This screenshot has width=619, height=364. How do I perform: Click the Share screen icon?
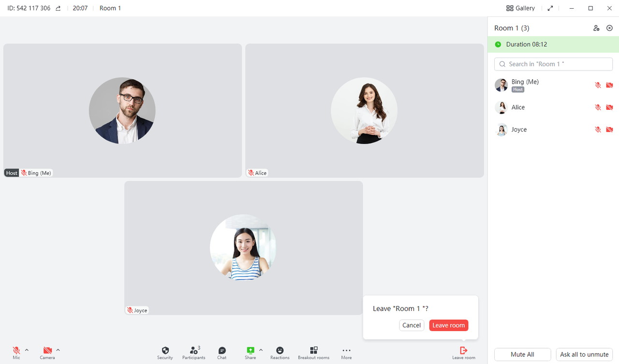click(x=251, y=350)
